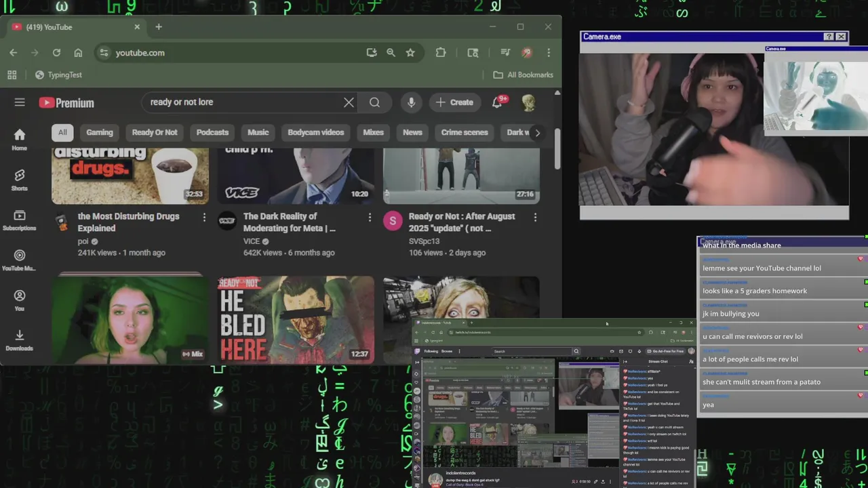The height and width of the screenshot is (488, 868).
Task: Open options for the VICE Meta video
Action: coord(370,217)
